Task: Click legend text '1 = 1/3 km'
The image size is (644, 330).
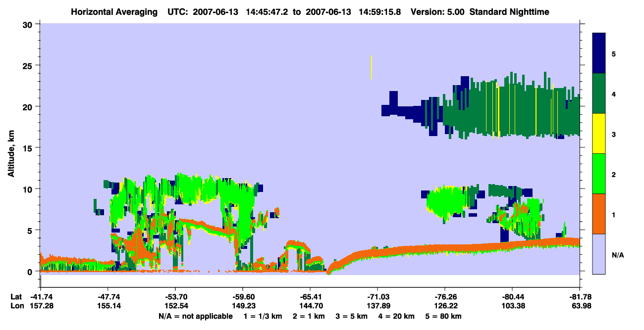Action: pos(263,316)
